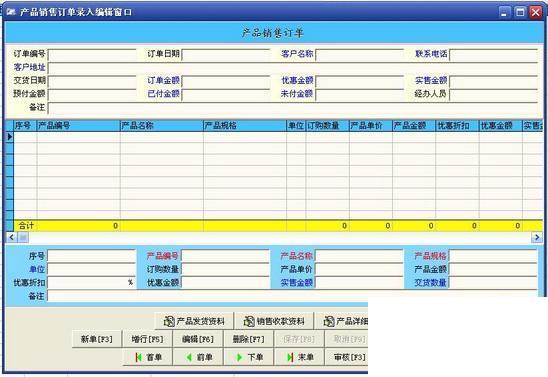Select the 订购数量 column header
Image resolution: width=548 pixels, height=377 pixels.
click(x=327, y=126)
